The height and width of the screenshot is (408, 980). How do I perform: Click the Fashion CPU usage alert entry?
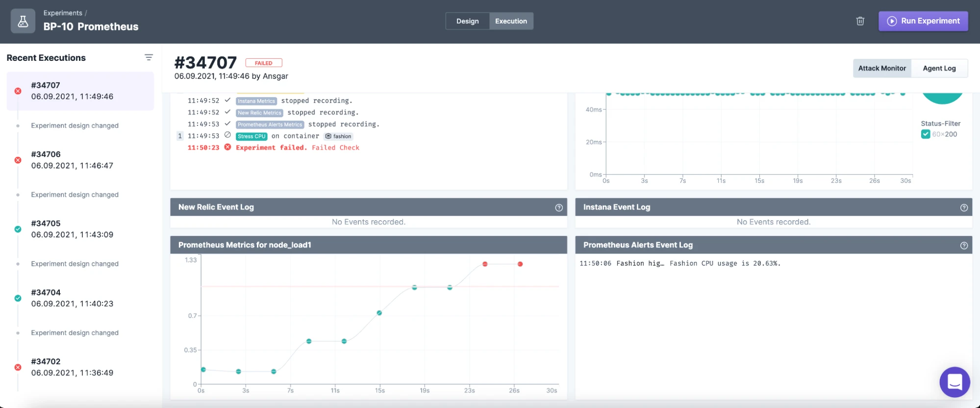(680, 263)
